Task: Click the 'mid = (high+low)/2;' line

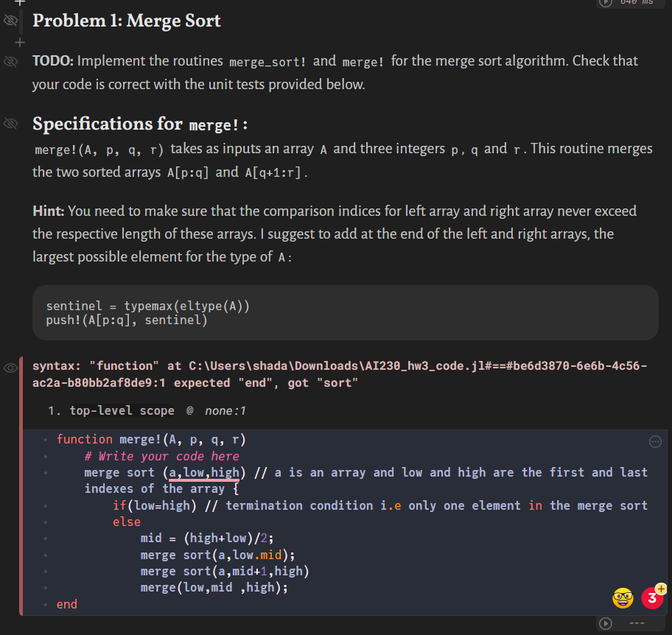Action: (x=207, y=538)
